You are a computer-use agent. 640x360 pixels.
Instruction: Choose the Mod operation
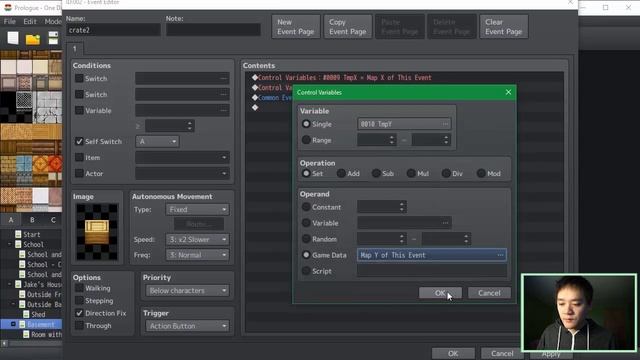click(481, 173)
